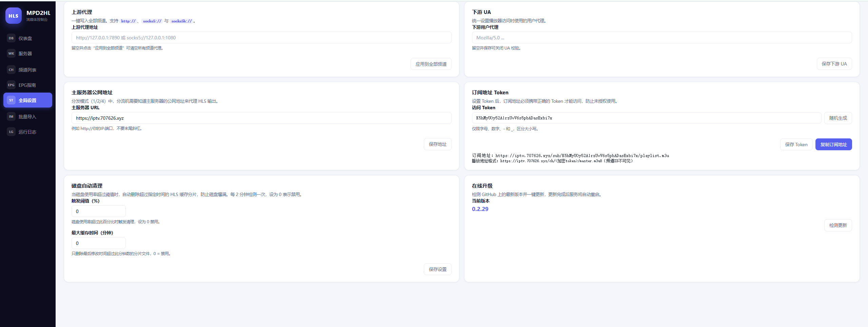Click the 当前版本 label
The image size is (868, 327).
pos(481,201)
